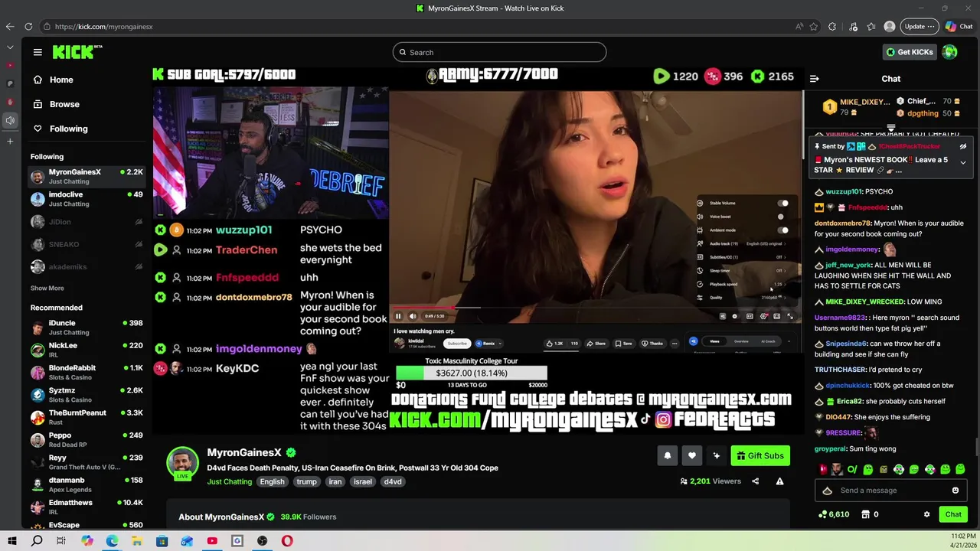The height and width of the screenshot is (551, 980).
Task: Click the red Kick emote in chat bar
Action: click(x=823, y=469)
